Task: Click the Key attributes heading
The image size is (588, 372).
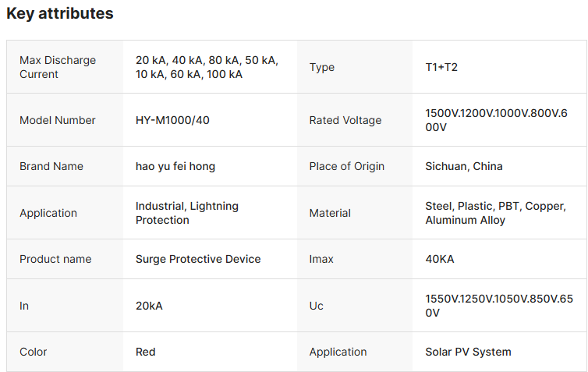Action: pyautogui.click(x=60, y=13)
